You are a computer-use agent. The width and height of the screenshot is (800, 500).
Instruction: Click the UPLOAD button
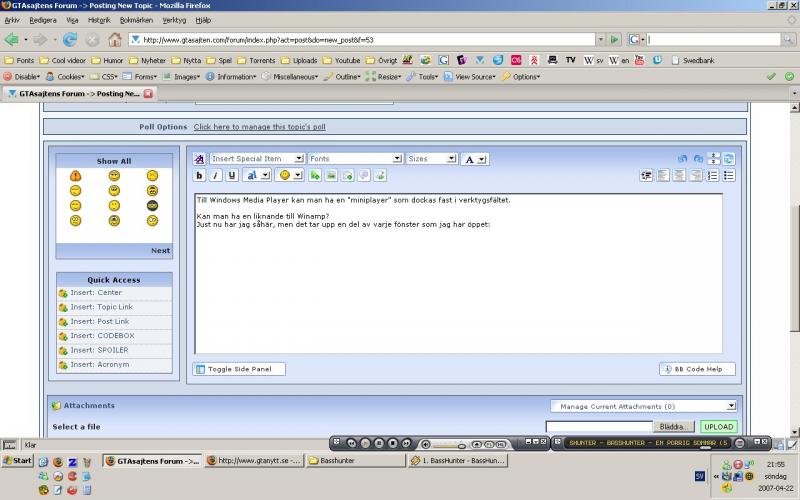click(718, 427)
